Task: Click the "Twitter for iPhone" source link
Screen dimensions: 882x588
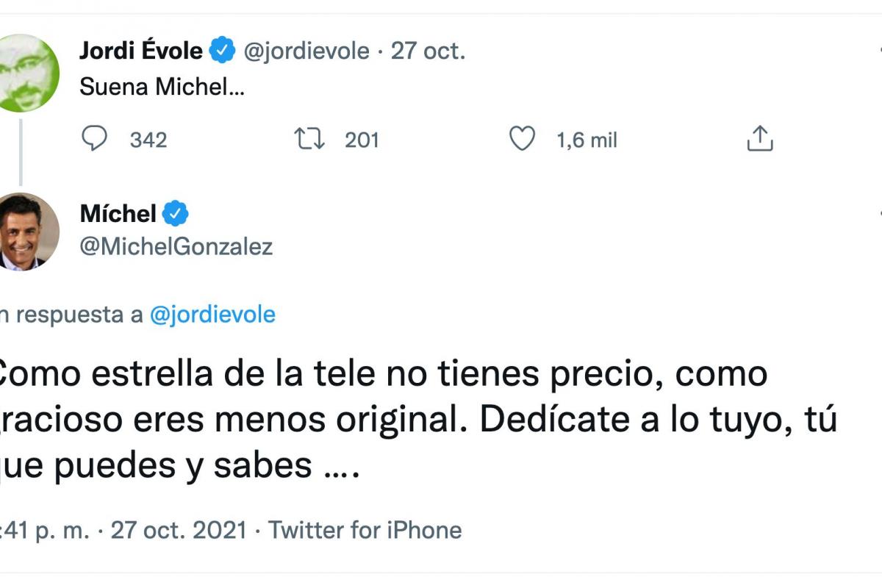Action: [365, 530]
